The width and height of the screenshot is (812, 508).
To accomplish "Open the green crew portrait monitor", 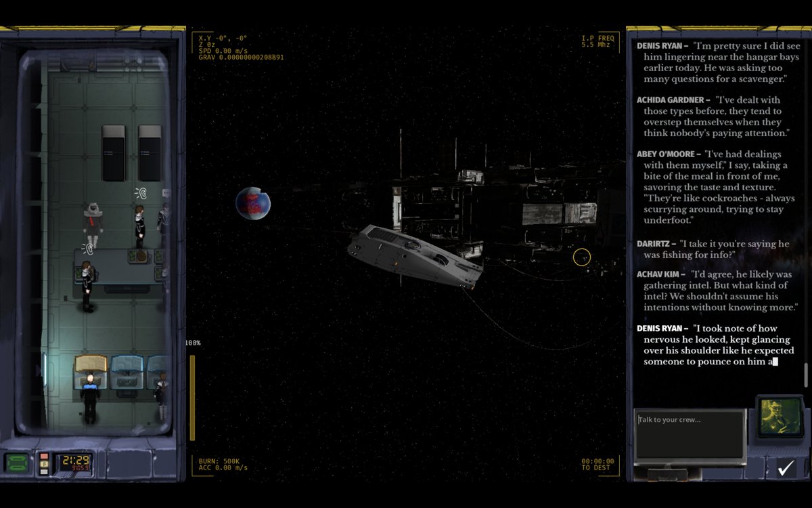I will click(779, 416).
